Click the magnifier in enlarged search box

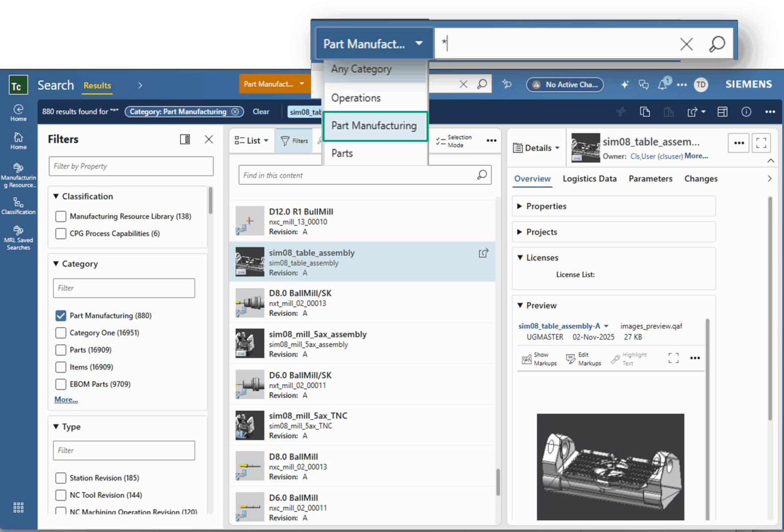[717, 44]
